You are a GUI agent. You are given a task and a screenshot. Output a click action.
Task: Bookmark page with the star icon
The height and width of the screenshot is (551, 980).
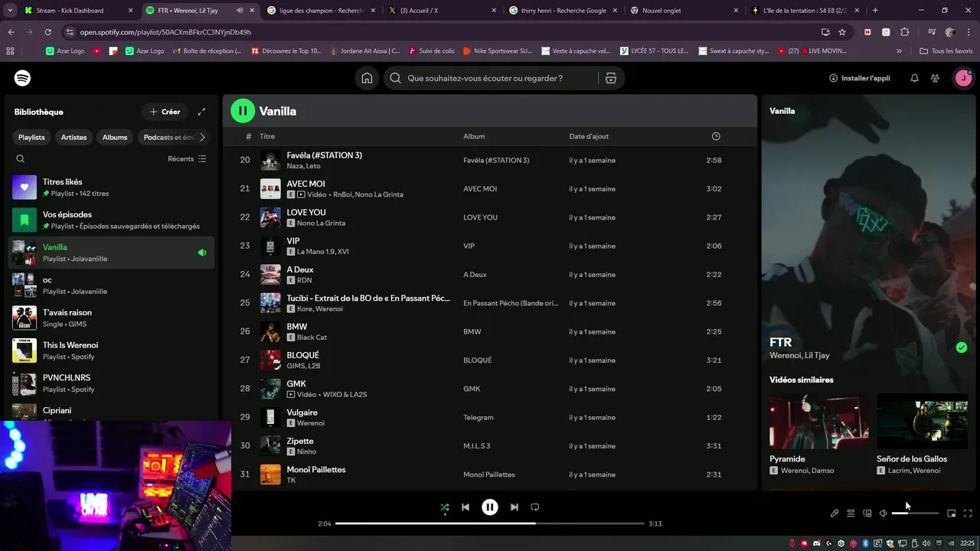coord(842,32)
